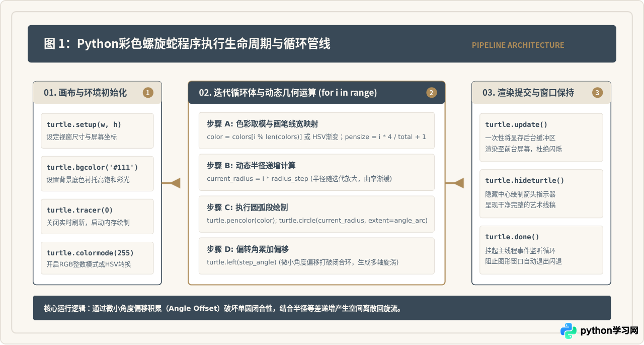Click the 关闭实时刷新，启动内存绘制 description
Viewport: 644px width, 345px height.
(88, 222)
